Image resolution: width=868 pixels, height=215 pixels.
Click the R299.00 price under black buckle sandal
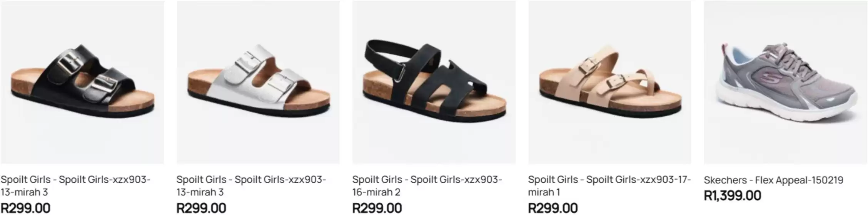25,208
